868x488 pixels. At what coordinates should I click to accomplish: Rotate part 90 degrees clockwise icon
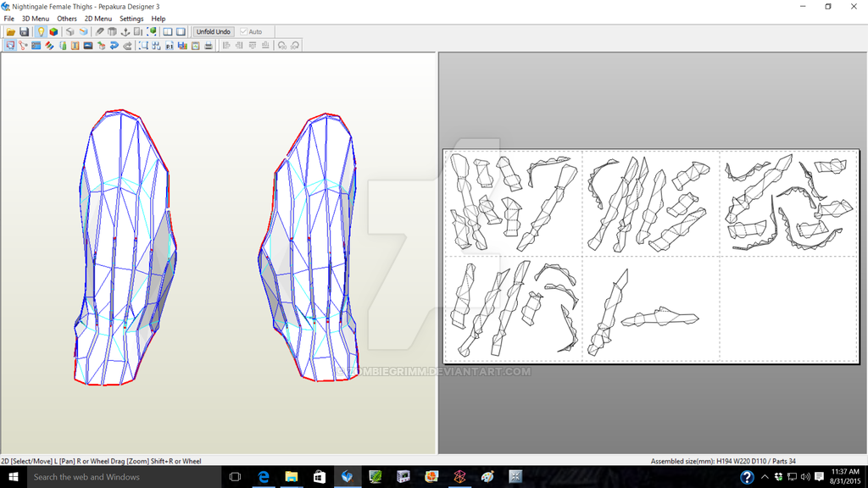pos(295,46)
